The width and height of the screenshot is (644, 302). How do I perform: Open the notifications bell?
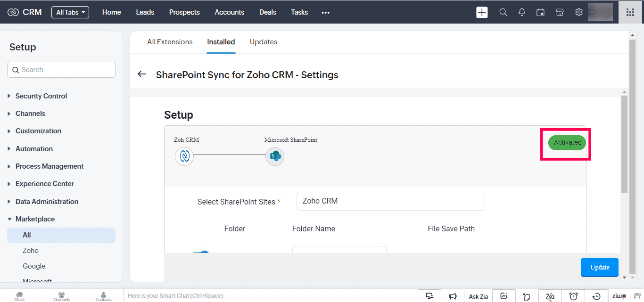tap(522, 12)
